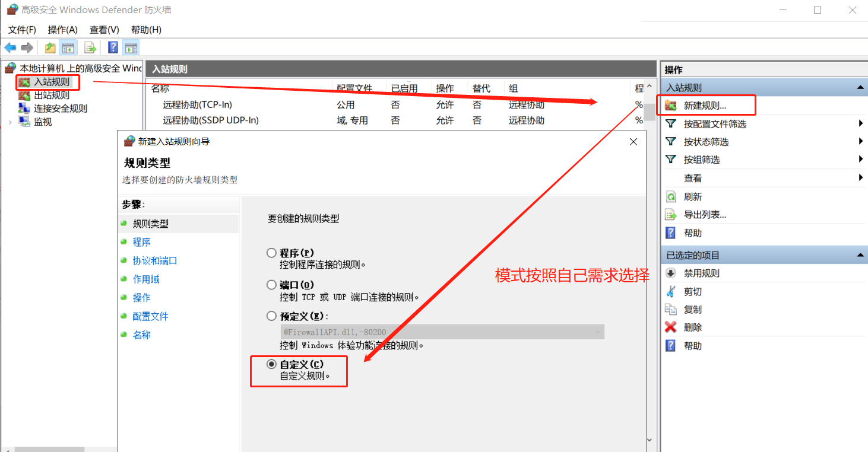Click the back navigation arrow in the toolbar
The image size is (868, 452).
pos(9,47)
